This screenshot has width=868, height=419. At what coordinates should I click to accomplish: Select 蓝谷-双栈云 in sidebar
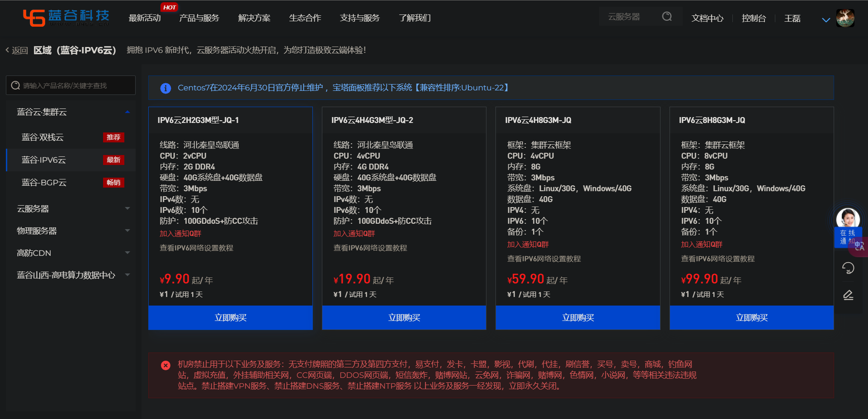point(71,137)
